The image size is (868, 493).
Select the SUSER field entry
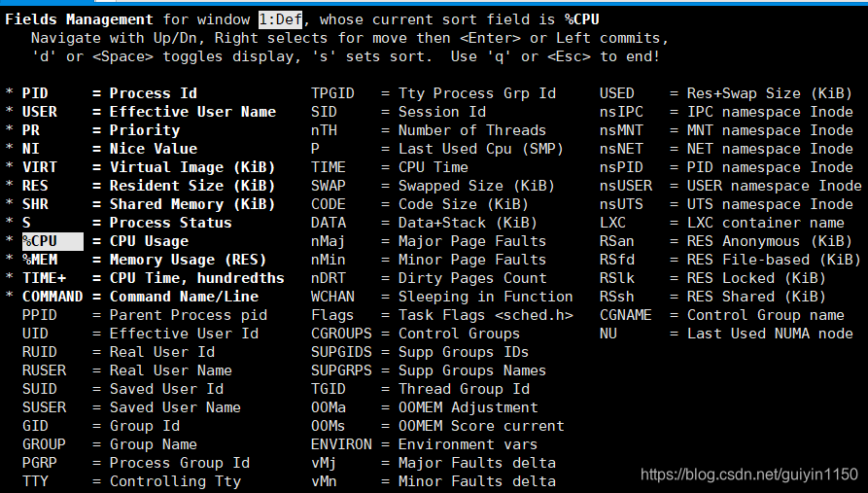pos(44,407)
